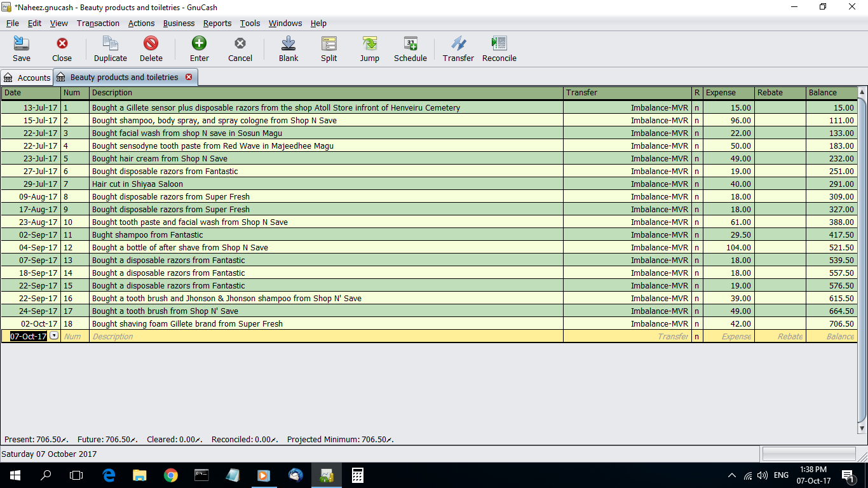Open Windows search from taskbar
The image size is (868, 488).
[46, 475]
